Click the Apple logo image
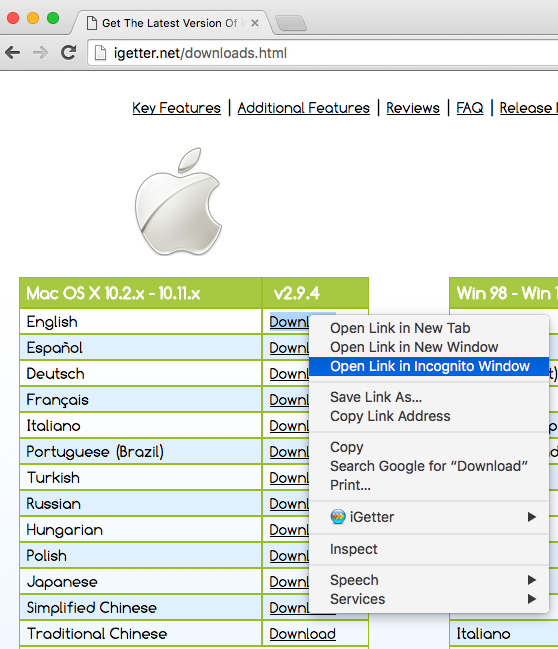Image resolution: width=558 pixels, height=649 pixels. point(178,201)
